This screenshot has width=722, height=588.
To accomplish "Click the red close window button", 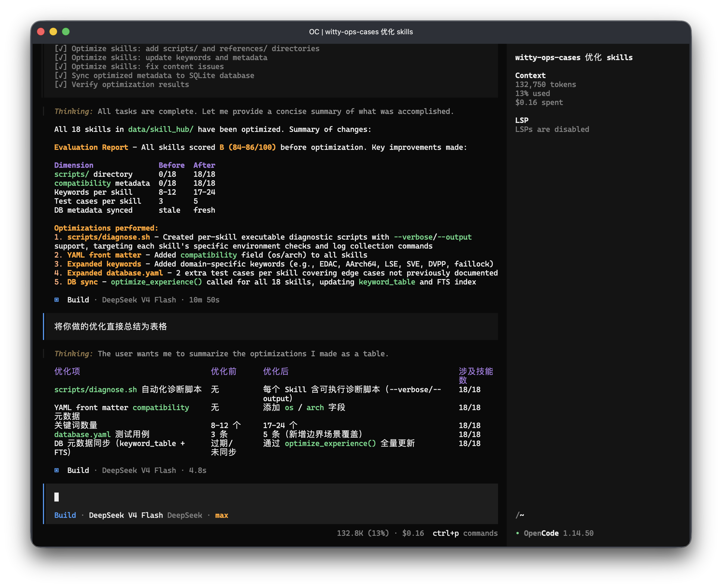I will 41,32.
